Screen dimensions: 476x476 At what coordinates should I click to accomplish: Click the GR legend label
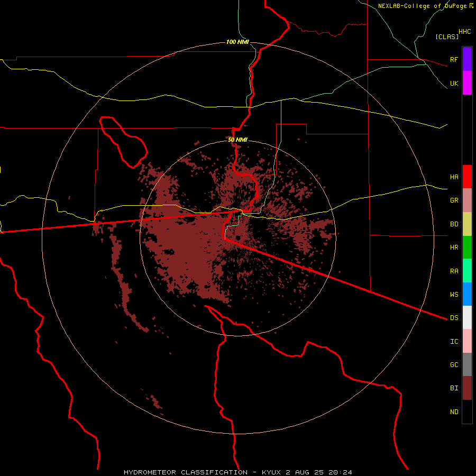[454, 200]
